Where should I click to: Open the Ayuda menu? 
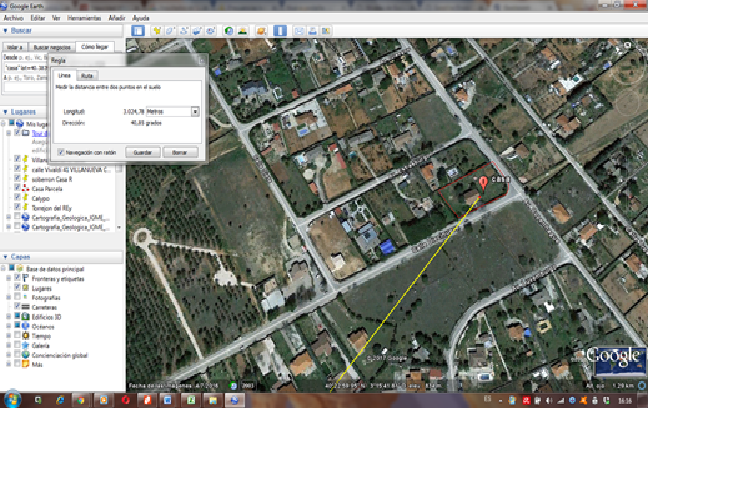point(140,18)
